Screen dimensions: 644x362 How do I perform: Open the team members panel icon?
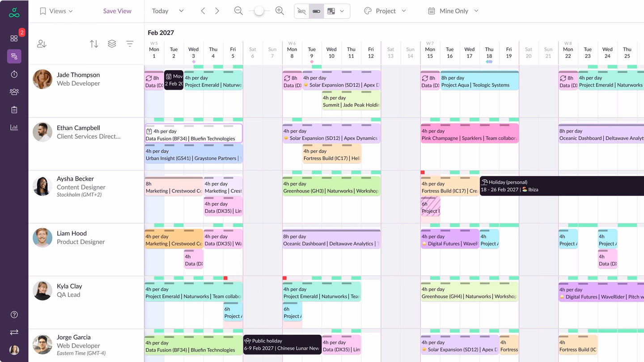[14, 92]
